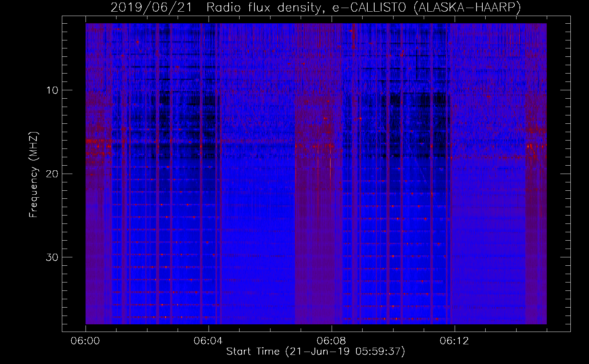Image resolution: width=589 pixels, height=364 pixels.
Task: Select the 06:04 time tick label
Action: [208, 341]
